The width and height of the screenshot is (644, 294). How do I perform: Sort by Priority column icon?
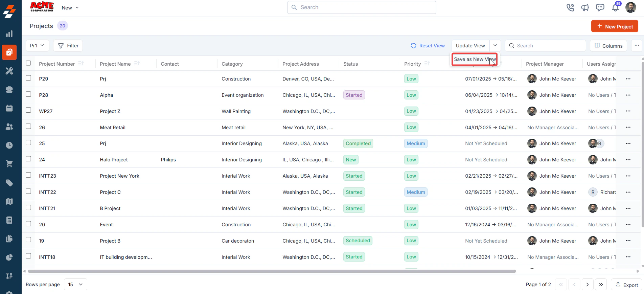pos(427,64)
